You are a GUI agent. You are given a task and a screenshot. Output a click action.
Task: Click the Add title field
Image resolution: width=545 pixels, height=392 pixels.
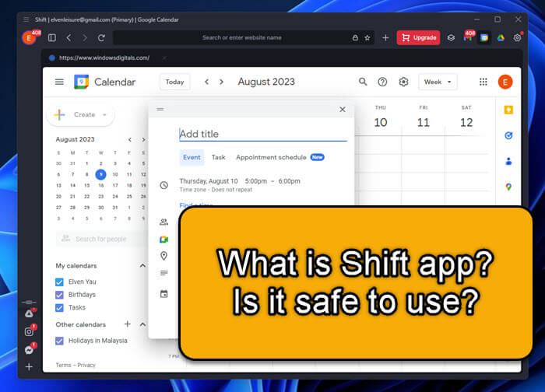pos(263,134)
